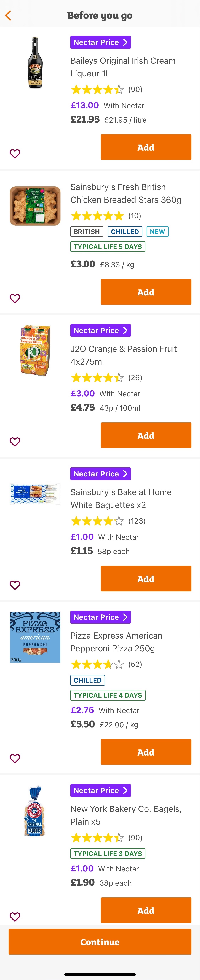Add Baileys Irish Cream to basket
The image size is (200, 980).
point(146,147)
